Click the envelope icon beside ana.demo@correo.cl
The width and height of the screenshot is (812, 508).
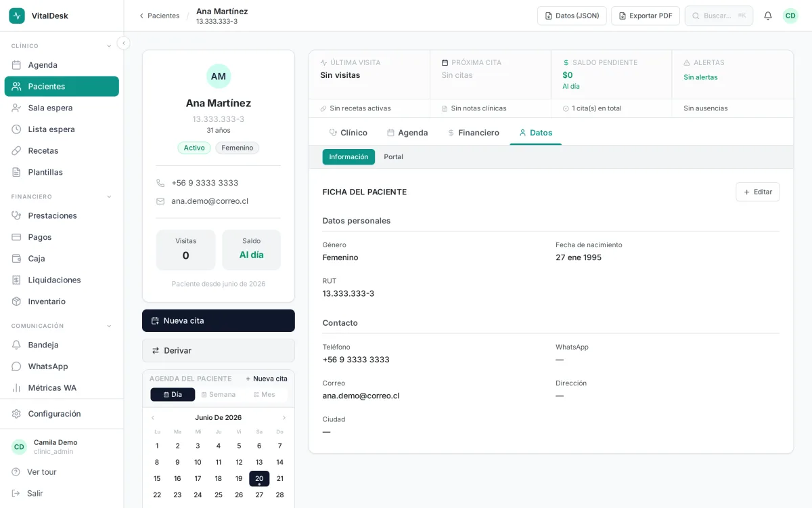(x=160, y=201)
